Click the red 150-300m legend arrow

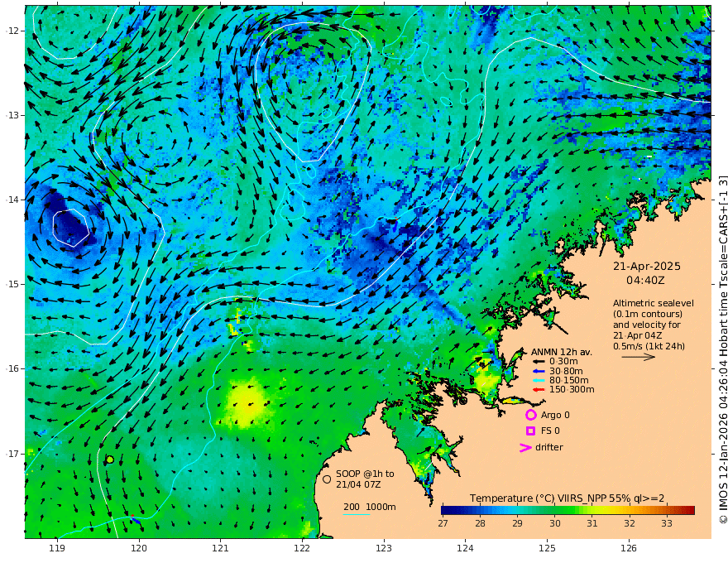point(538,390)
